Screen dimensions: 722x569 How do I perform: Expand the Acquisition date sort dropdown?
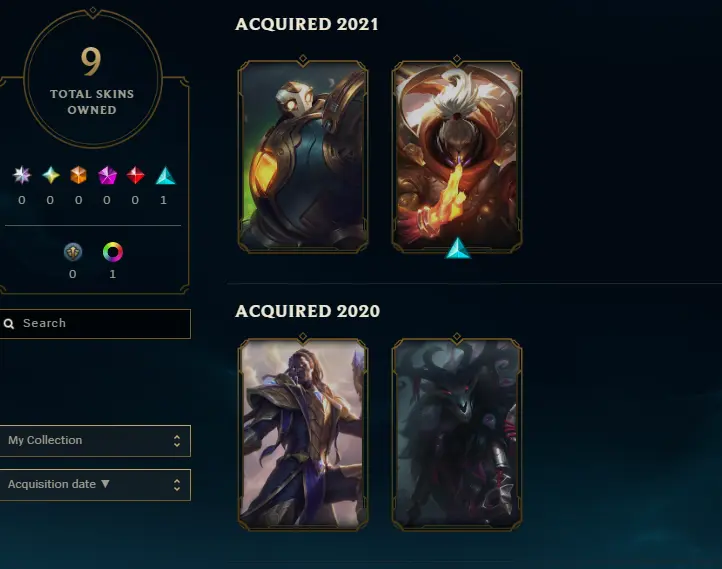click(95, 485)
